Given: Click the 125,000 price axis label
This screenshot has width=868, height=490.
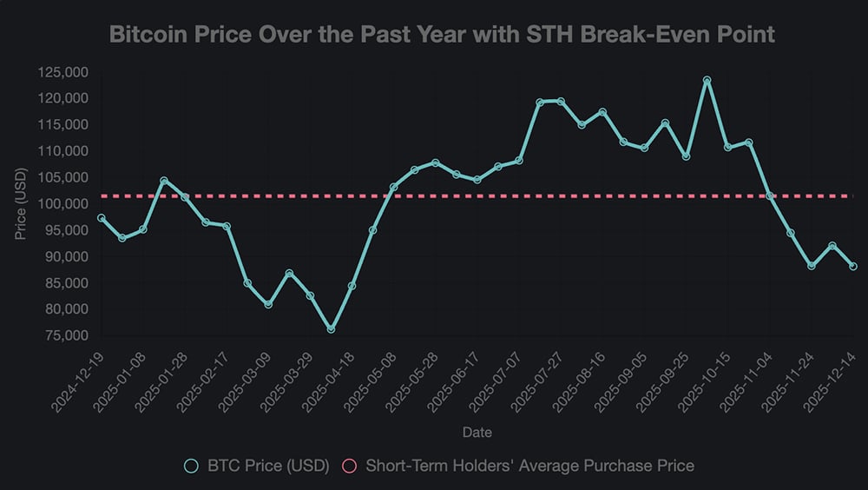Looking at the screenshot, I should (62, 73).
